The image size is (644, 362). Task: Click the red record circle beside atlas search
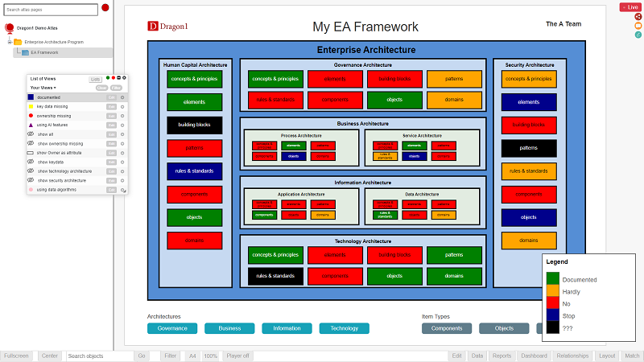pyautogui.click(x=105, y=7)
